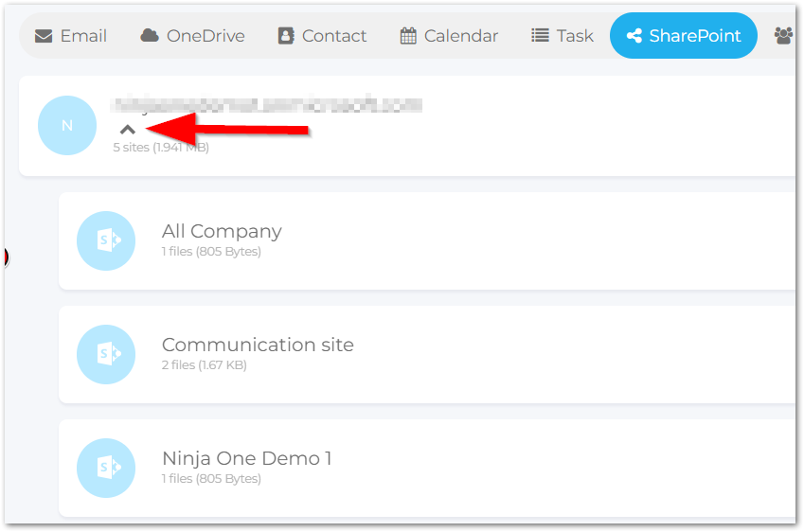
Task: Click the SharePoint icon beside All Company
Action: point(106,240)
